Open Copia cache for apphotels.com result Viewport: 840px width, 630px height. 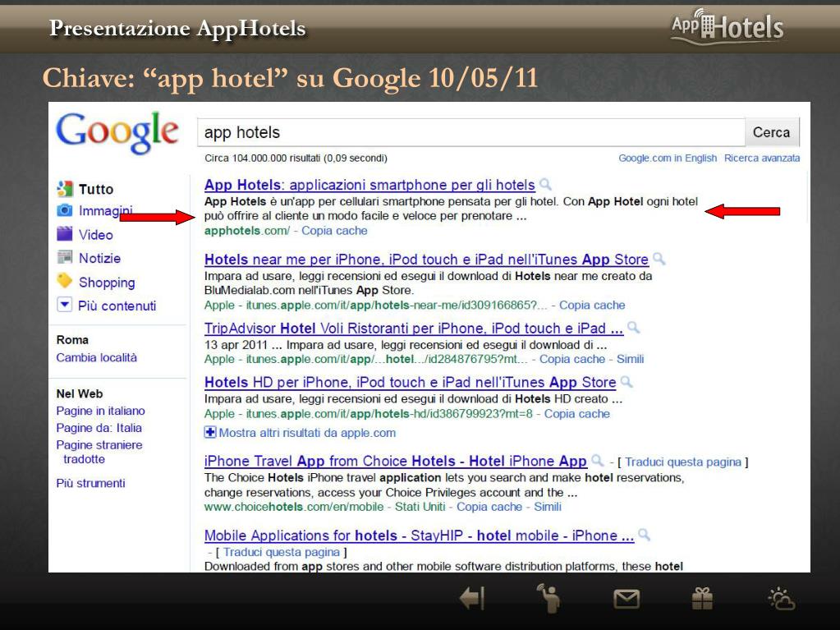[334, 231]
